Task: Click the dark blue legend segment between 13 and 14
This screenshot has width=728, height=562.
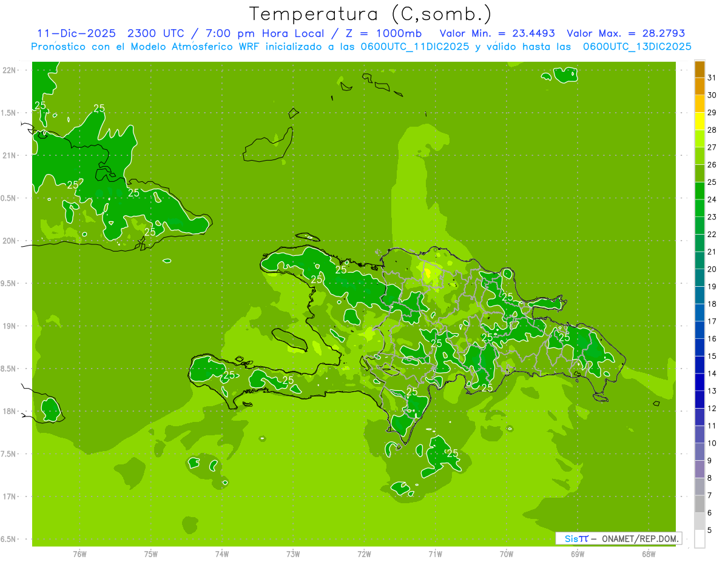Action: click(x=699, y=383)
